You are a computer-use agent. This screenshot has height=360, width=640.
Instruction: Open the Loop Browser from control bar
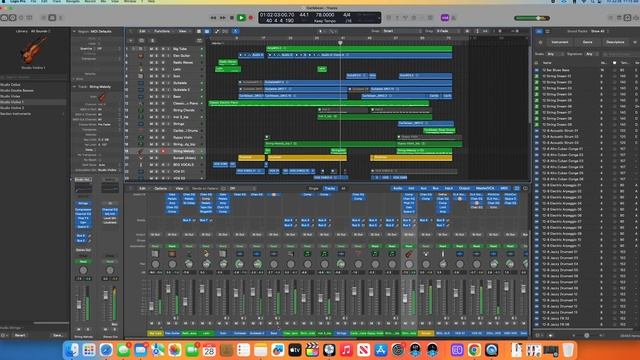[627, 18]
